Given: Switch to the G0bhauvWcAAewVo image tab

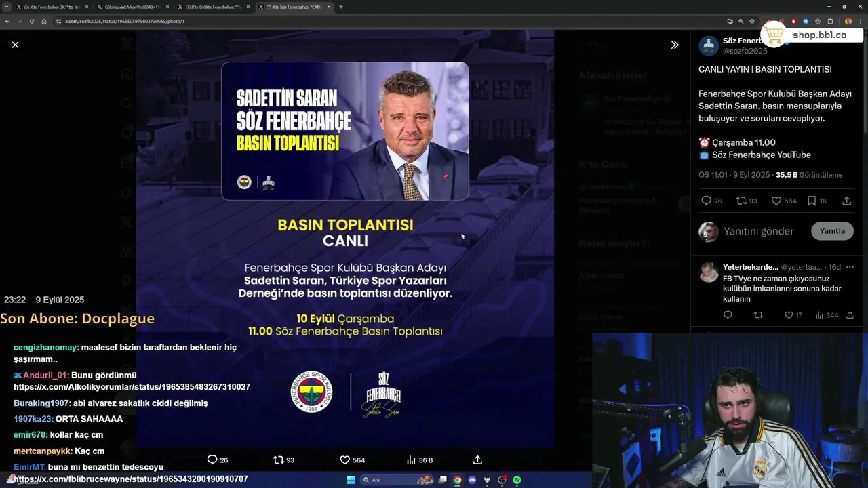Looking at the screenshot, I should coord(132,7).
